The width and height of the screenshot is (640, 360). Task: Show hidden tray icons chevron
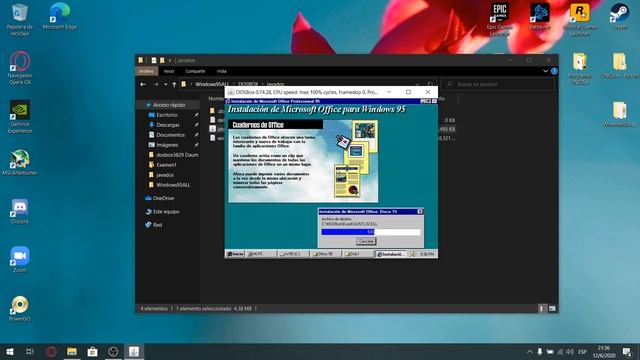pyautogui.click(x=529, y=351)
